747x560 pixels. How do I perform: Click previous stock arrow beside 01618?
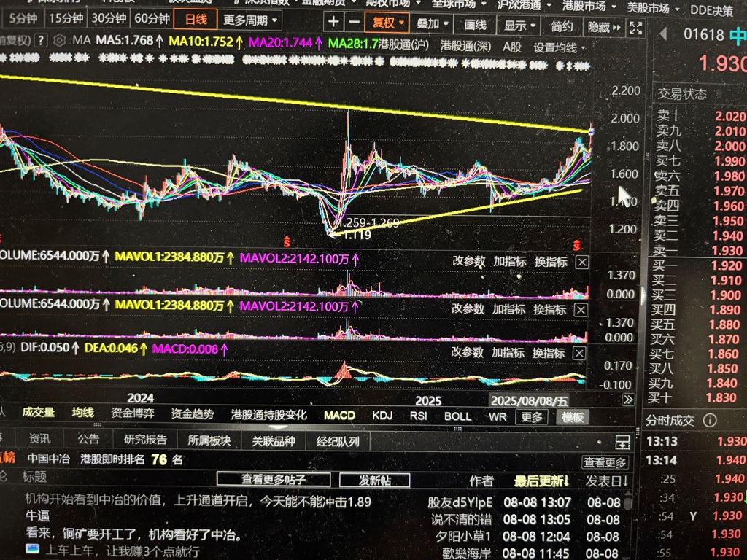[662, 34]
